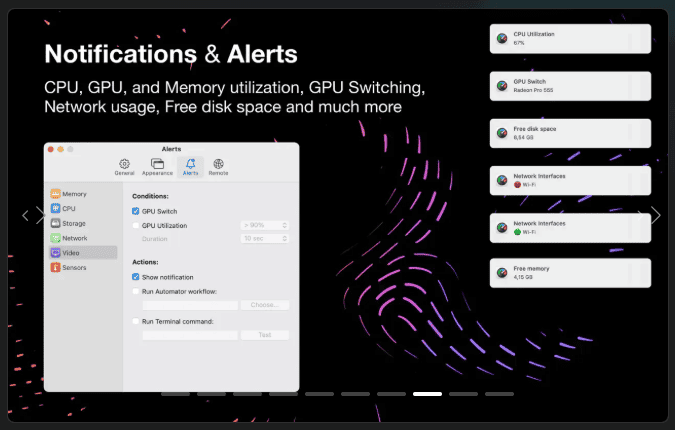Open the General preferences gear icon
The image size is (675, 430).
[x=124, y=164]
